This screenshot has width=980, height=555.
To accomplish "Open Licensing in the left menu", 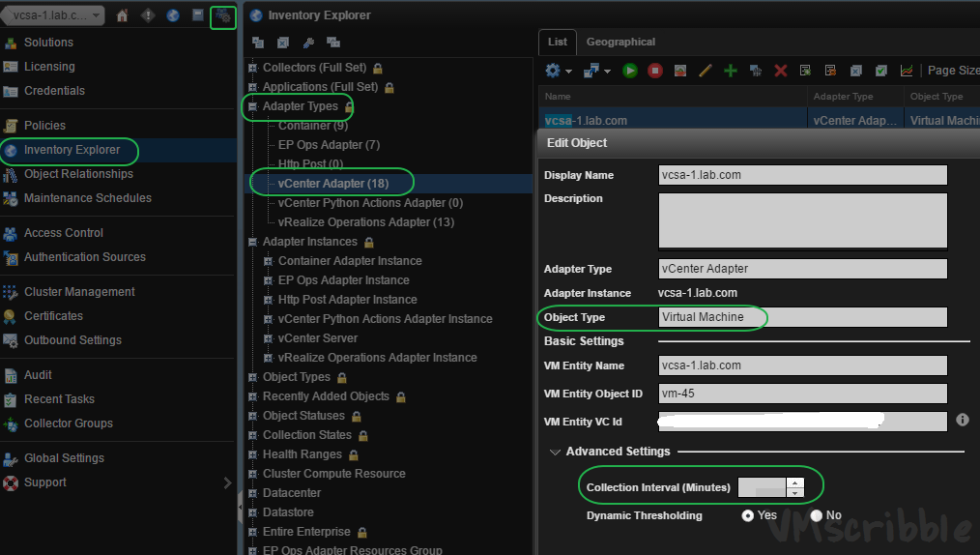I will [49, 67].
